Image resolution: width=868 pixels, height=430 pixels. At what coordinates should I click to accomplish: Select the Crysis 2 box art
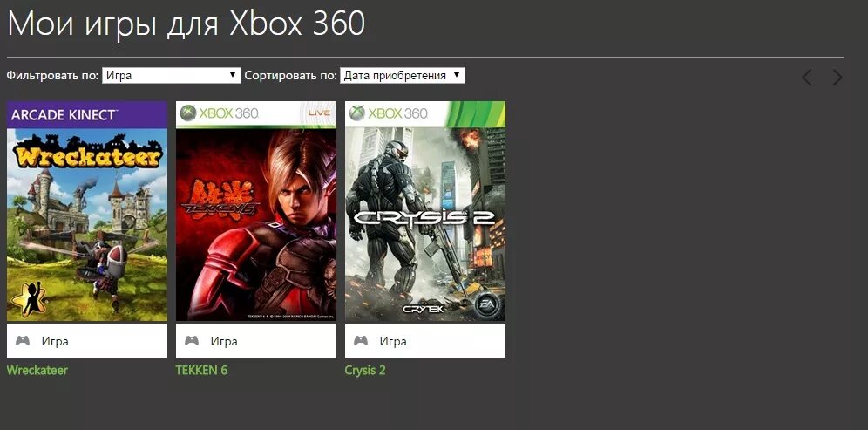(425, 211)
